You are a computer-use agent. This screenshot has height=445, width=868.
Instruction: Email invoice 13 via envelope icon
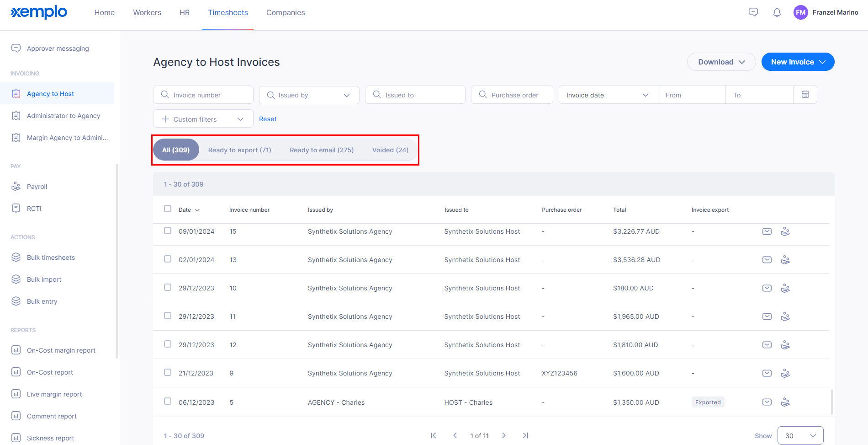tap(767, 260)
